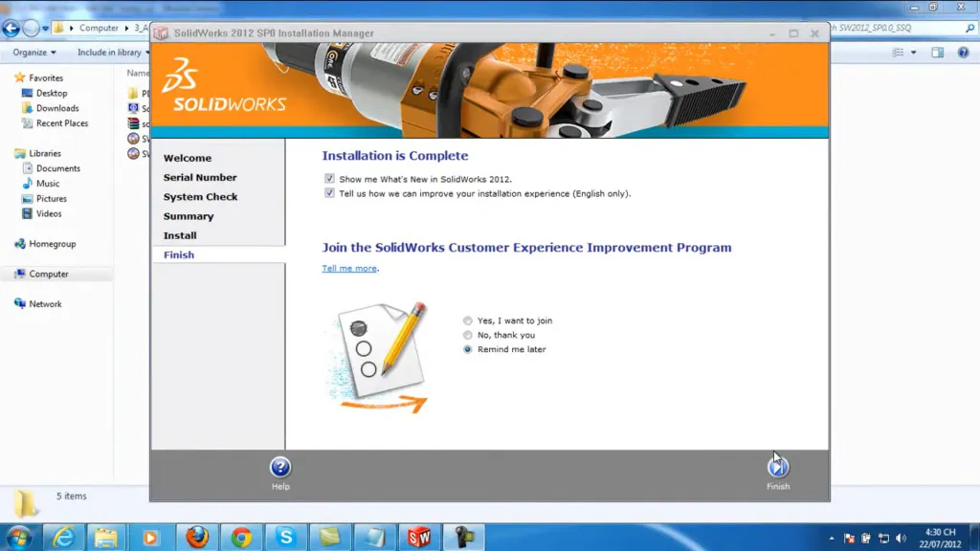
Task: Click the change your view icon in Explorer
Action: click(x=899, y=53)
